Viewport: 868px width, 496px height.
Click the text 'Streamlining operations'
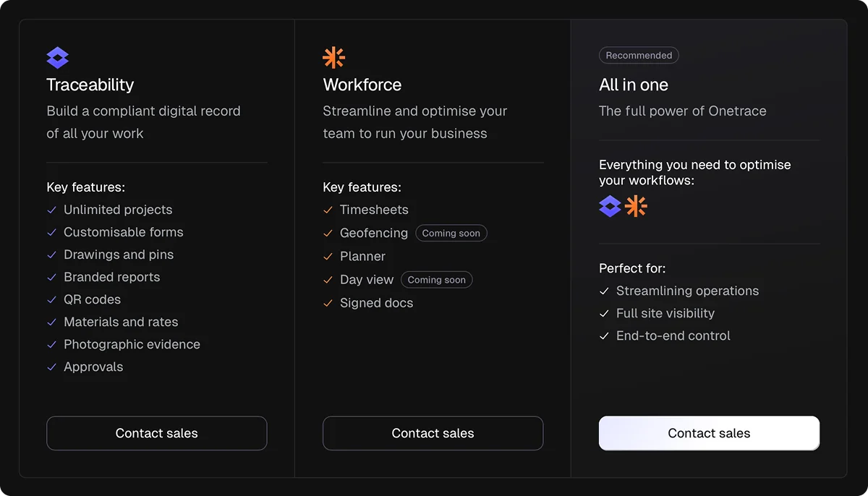coord(688,291)
